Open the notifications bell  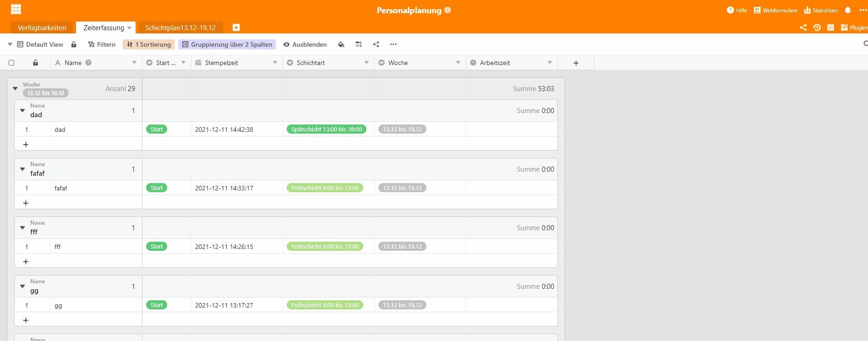pyautogui.click(x=847, y=10)
